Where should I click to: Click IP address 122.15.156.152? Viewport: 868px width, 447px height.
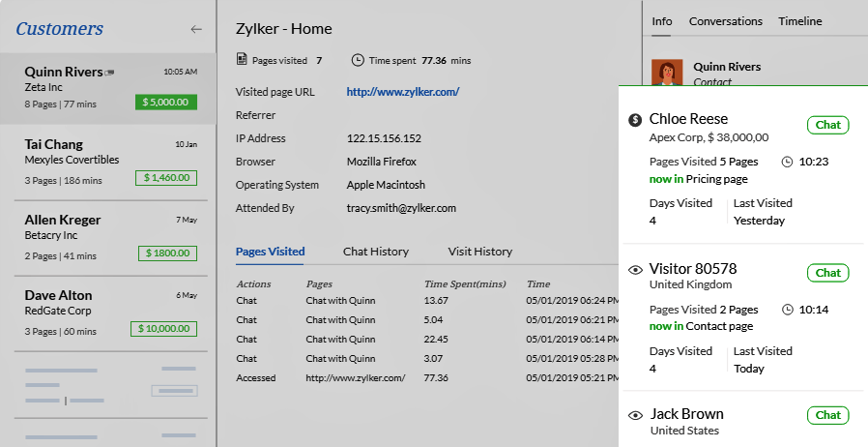click(x=384, y=138)
